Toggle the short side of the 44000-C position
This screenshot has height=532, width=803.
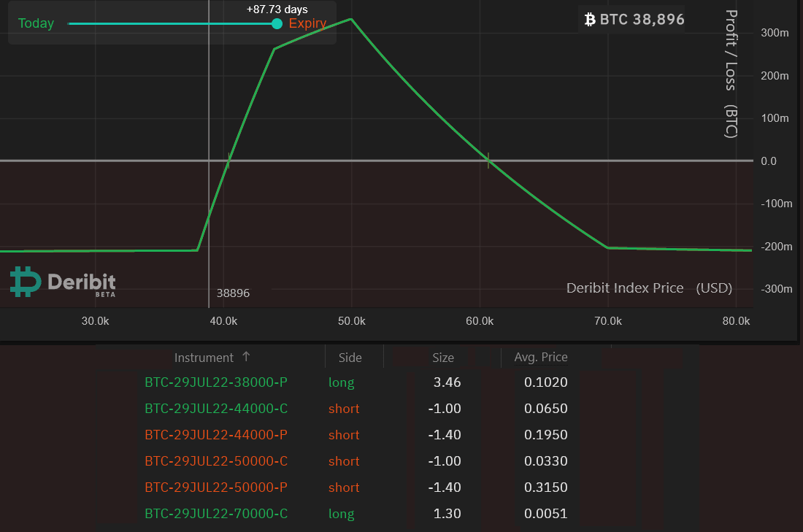pos(344,408)
